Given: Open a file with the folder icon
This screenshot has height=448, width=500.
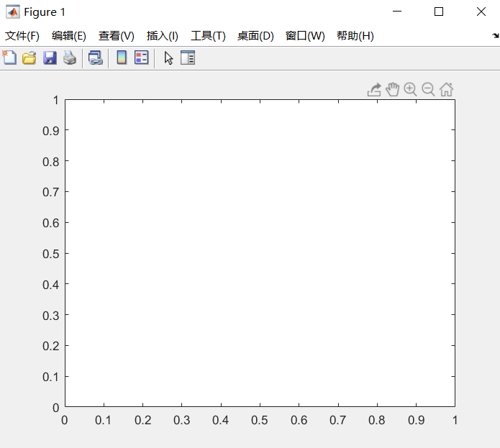Looking at the screenshot, I should coord(29,58).
